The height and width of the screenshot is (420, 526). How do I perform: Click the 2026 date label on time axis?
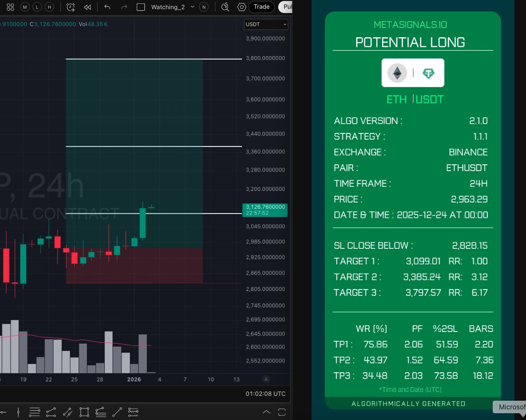134,379
